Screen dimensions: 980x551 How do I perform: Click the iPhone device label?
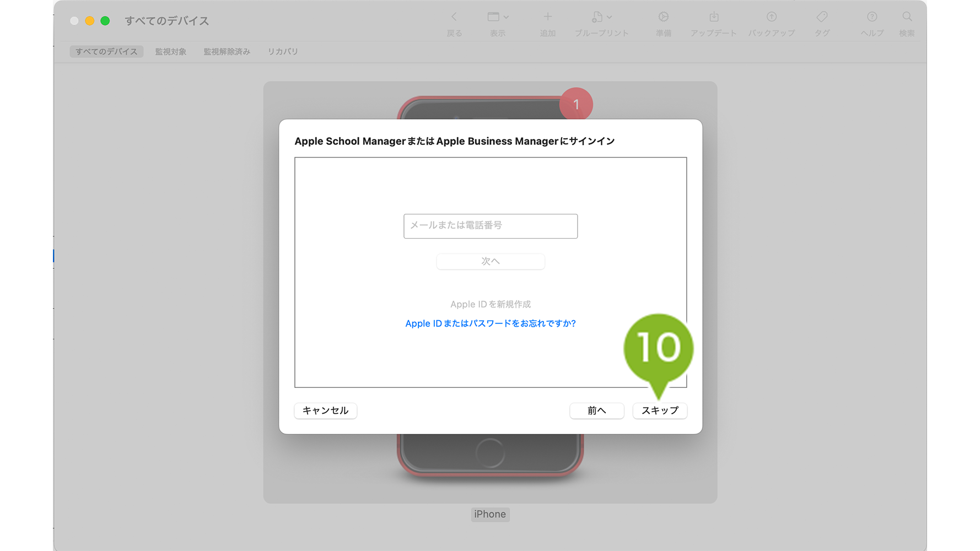(490, 514)
